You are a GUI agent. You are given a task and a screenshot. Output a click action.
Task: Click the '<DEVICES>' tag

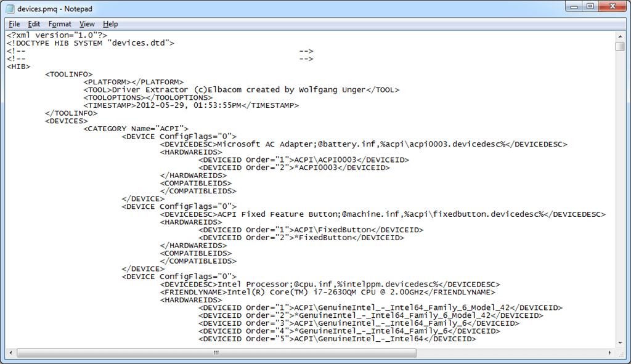pos(67,121)
